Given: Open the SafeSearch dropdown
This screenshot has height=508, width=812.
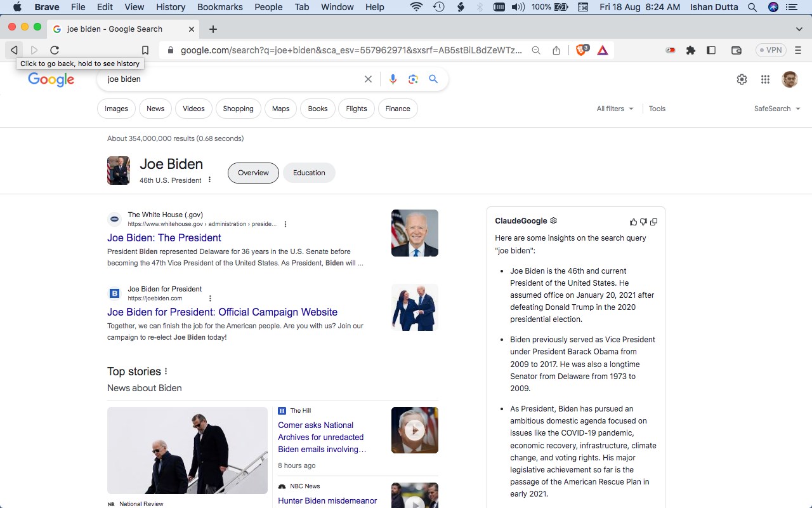Looking at the screenshot, I should (x=777, y=109).
